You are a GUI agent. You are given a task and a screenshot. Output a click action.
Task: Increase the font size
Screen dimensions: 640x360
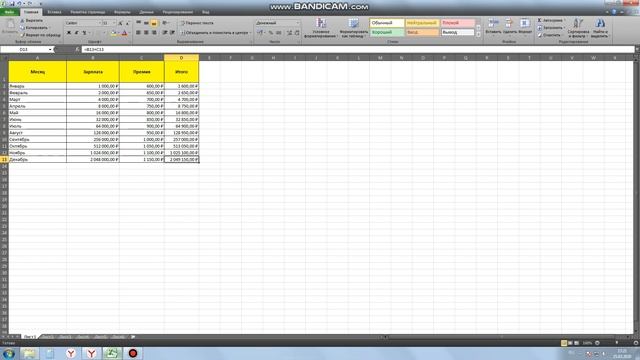[x=120, y=23]
